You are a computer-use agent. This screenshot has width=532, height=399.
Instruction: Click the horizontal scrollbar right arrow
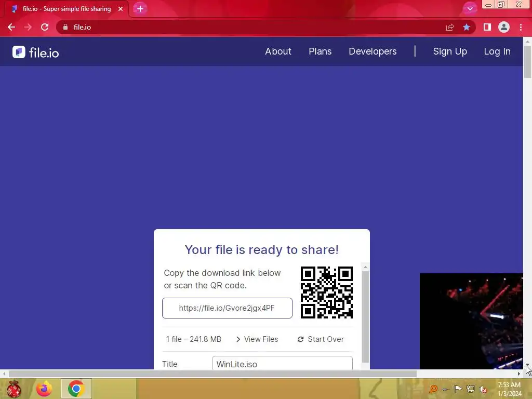click(519, 374)
